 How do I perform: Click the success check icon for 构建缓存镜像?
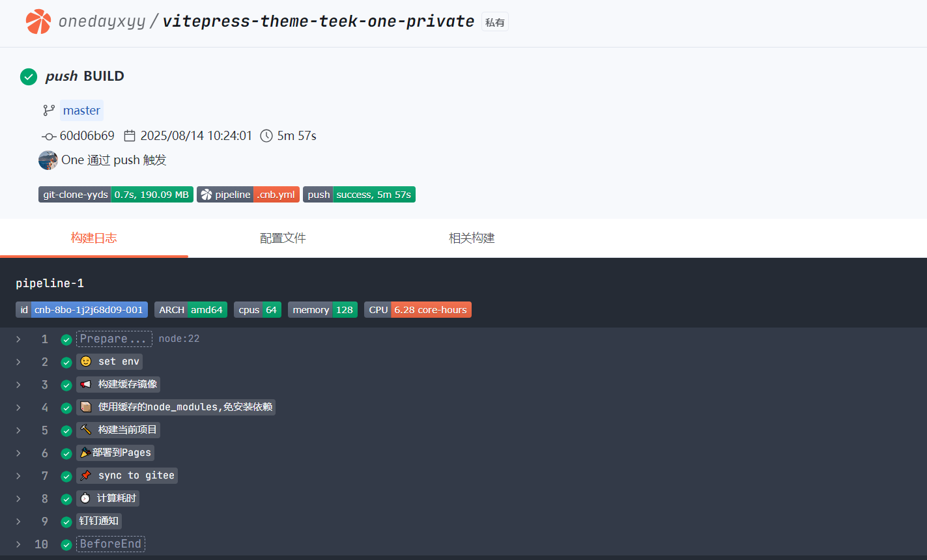pyautogui.click(x=66, y=385)
